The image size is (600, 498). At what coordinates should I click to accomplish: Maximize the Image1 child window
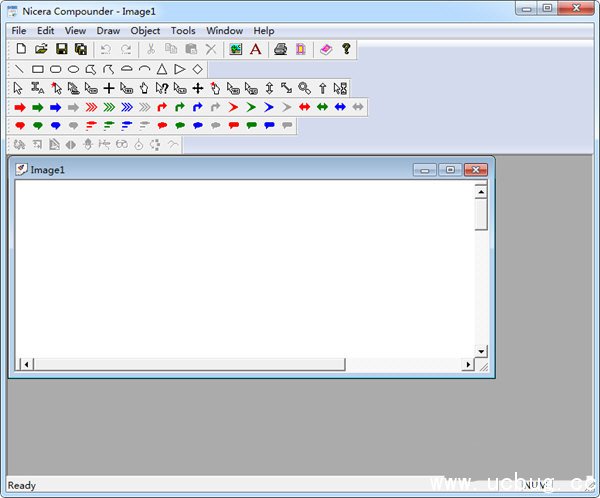(450, 170)
